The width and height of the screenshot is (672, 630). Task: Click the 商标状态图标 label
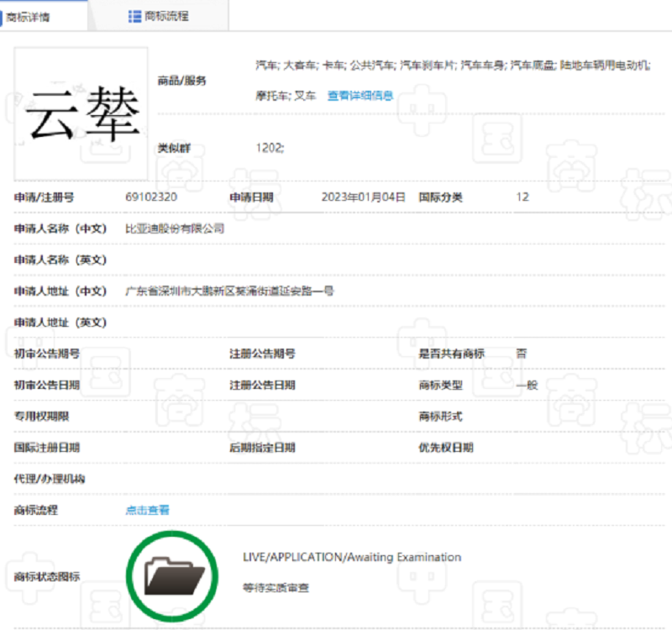tap(47, 576)
